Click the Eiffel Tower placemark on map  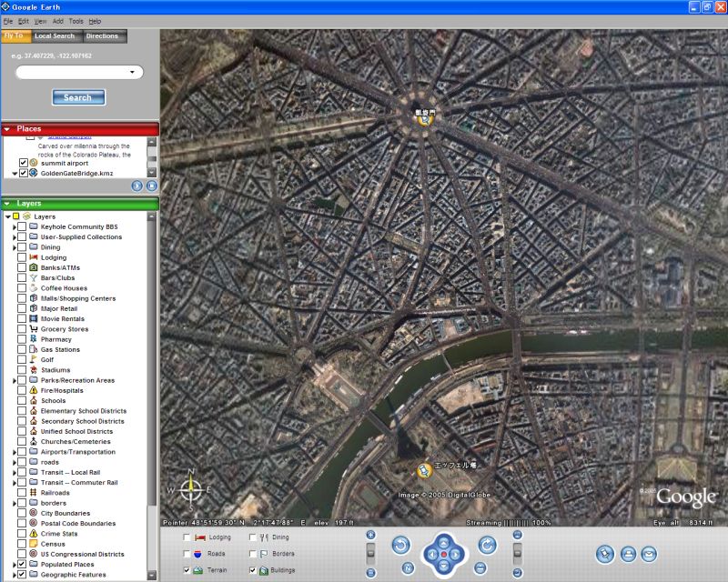[x=424, y=470]
